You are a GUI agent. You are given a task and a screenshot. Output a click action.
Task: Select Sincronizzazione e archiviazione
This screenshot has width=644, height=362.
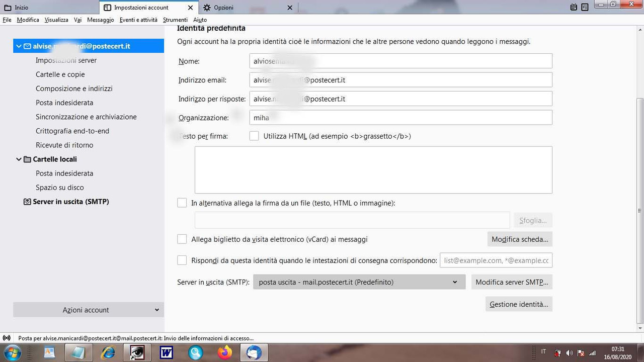[x=86, y=117]
